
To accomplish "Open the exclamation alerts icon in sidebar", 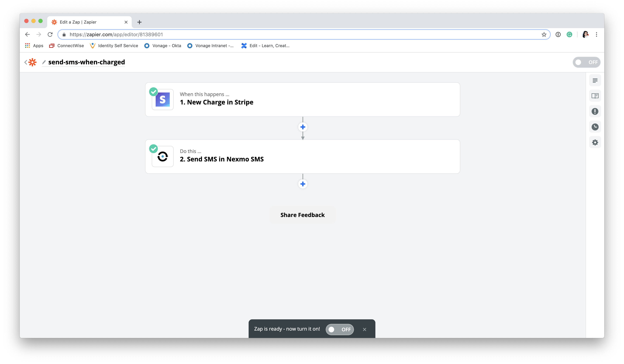I will coord(595,111).
